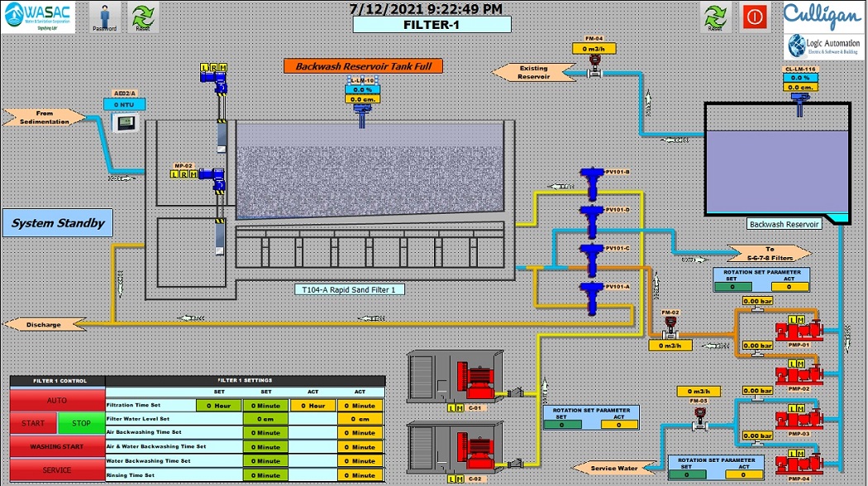Image resolution: width=868 pixels, height=486 pixels.
Task: Select valve PV101-A
Action: pyautogui.click(x=591, y=297)
